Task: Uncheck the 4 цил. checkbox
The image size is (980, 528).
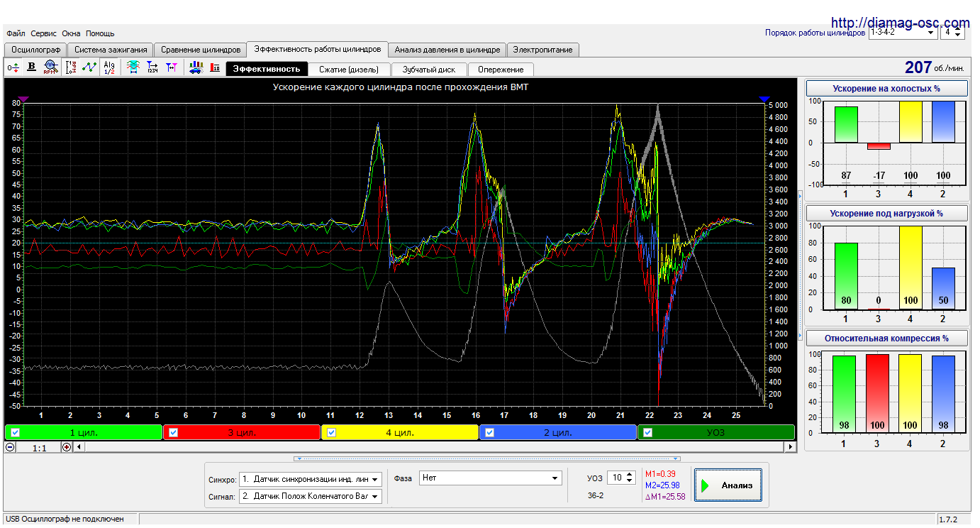Action: pos(332,432)
